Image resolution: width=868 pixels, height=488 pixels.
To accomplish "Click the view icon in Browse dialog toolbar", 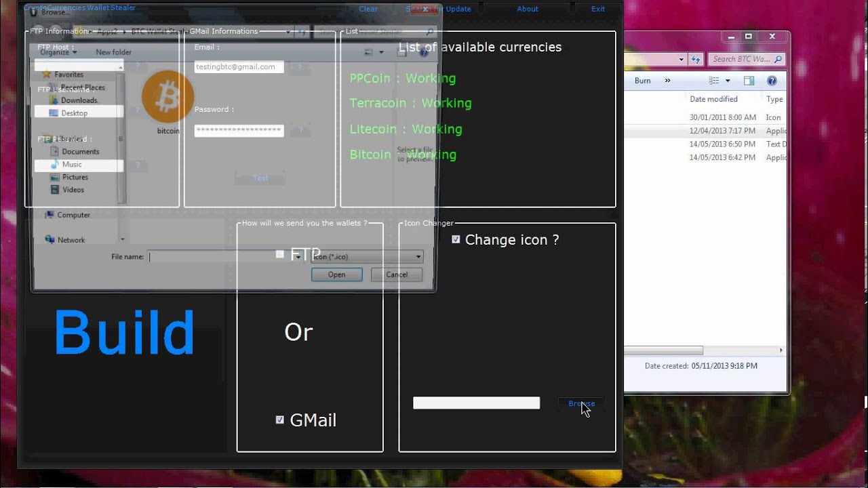I will click(x=368, y=52).
